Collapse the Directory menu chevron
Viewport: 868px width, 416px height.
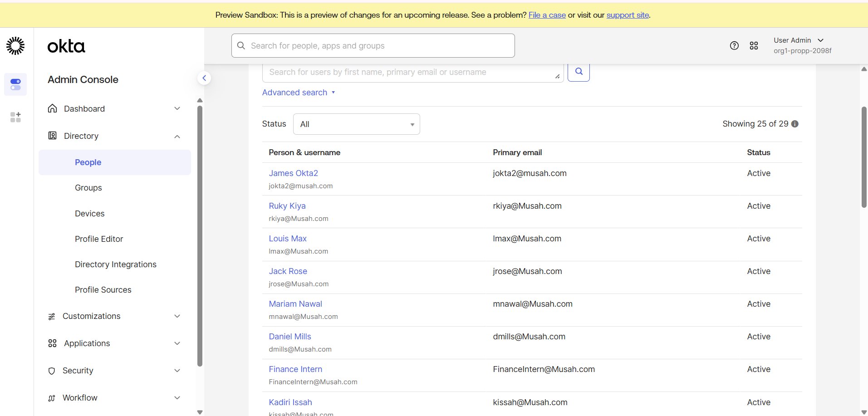coord(177,136)
